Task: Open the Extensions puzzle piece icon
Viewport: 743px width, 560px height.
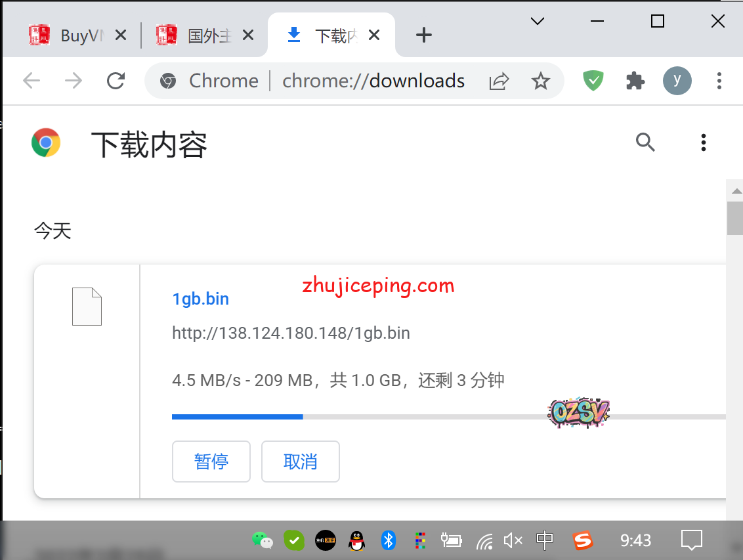Action: click(635, 81)
